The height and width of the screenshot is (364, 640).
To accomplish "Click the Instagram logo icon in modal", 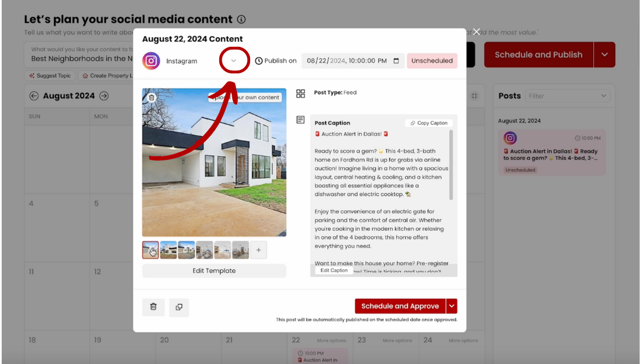I will coord(151,61).
